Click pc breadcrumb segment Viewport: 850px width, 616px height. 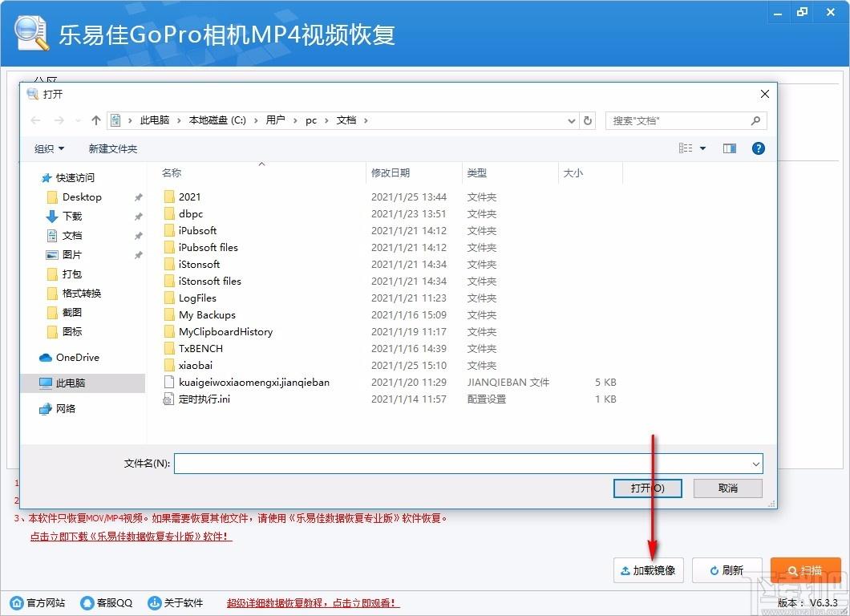click(x=310, y=120)
